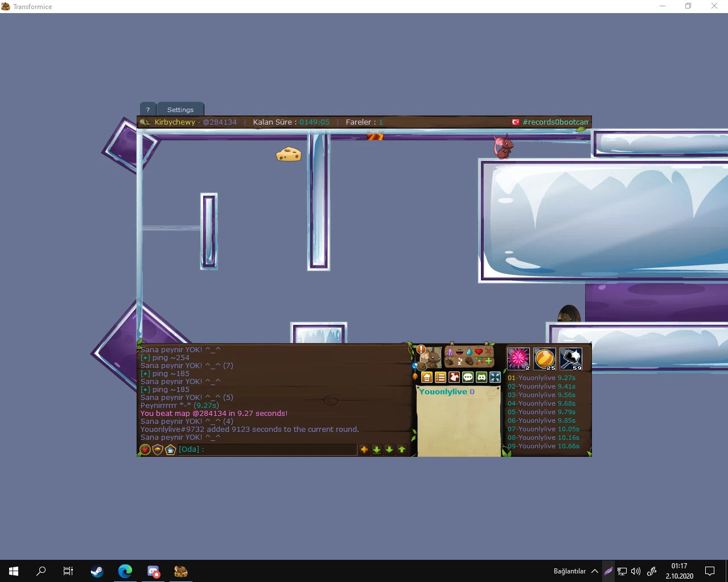Select the angry red burst emote
The width and height of the screenshot is (728, 582).
coord(488,352)
